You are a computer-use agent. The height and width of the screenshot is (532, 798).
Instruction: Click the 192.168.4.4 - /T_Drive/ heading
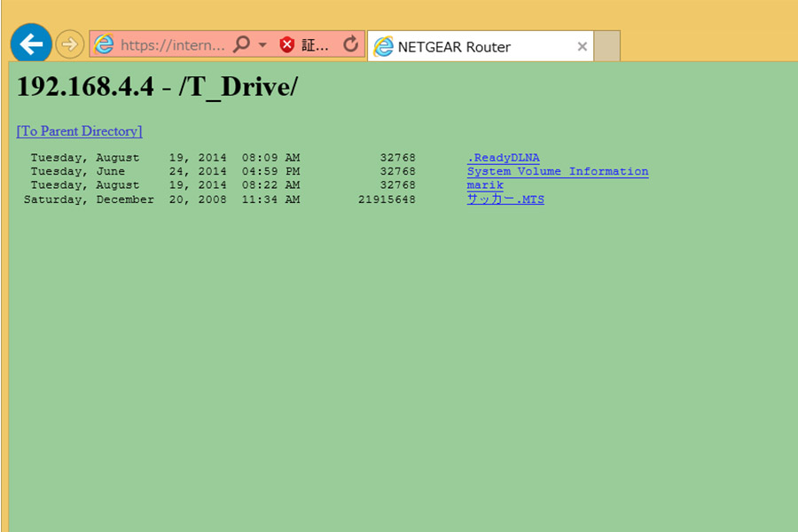[x=157, y=87]
